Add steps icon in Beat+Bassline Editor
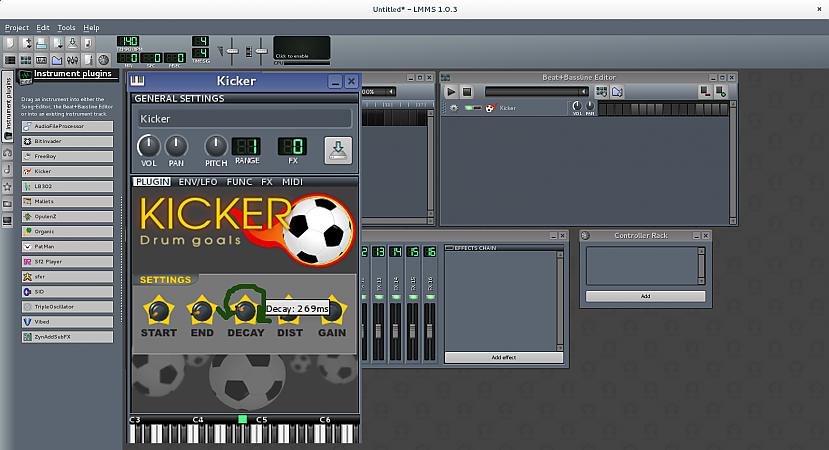Screen dimensions: 829x450 click(x=721, y=91)
